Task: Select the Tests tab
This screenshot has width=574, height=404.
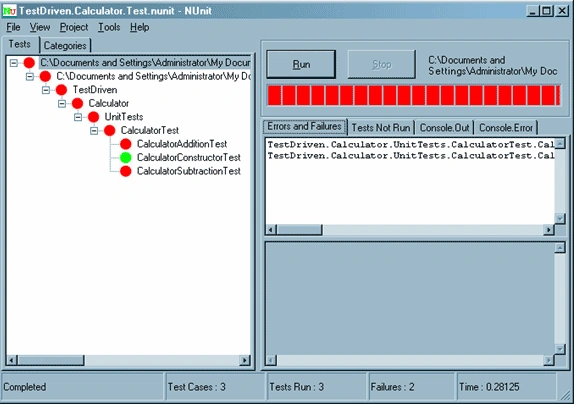Action: (20, 44)
